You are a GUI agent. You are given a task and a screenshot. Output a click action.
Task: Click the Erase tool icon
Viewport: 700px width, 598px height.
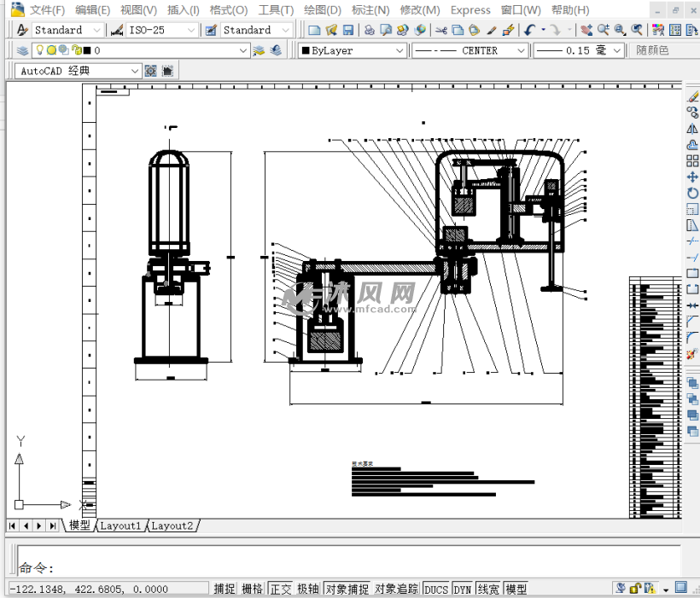692,96
